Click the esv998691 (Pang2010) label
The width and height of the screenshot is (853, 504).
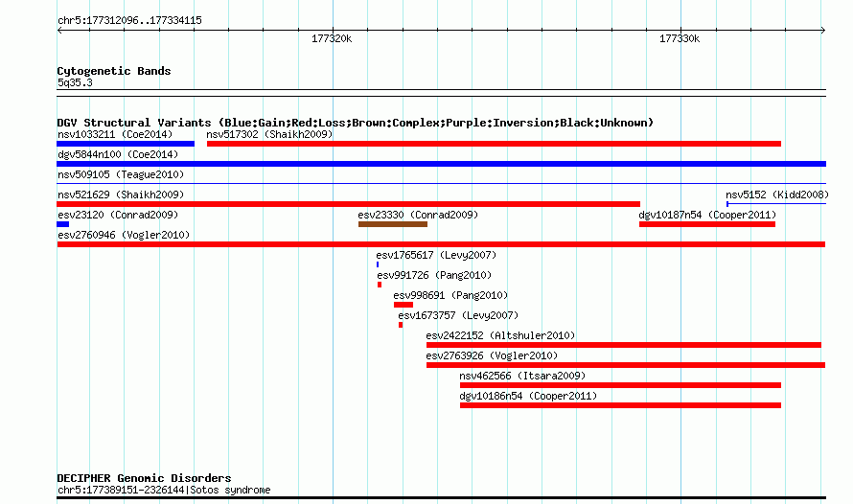pyautogui.click(x=450, y=295)
